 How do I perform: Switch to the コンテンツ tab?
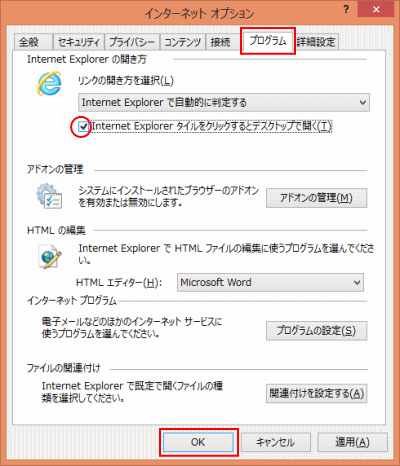pyautogui.click(x=182, y=42)
